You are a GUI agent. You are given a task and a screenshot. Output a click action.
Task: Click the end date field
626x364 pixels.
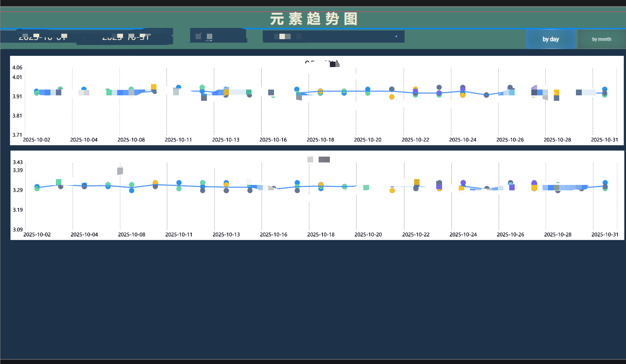[x=125, y=37]
